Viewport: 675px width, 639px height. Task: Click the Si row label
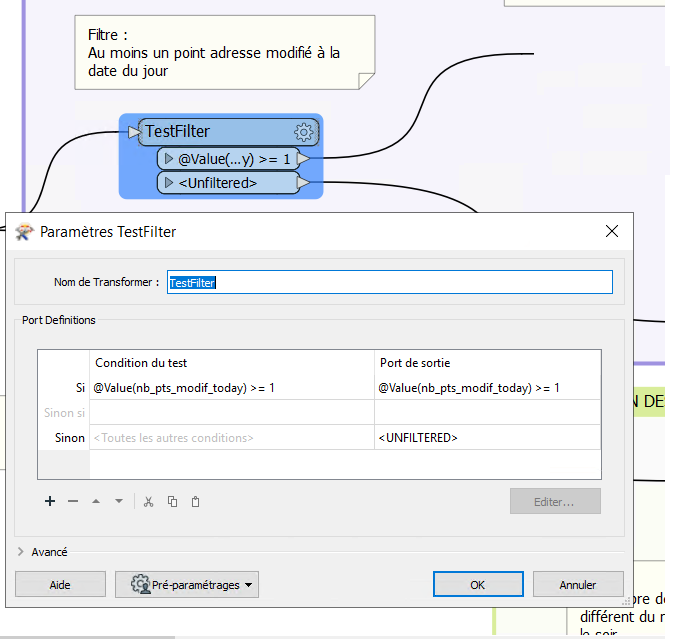coord(81,388)
